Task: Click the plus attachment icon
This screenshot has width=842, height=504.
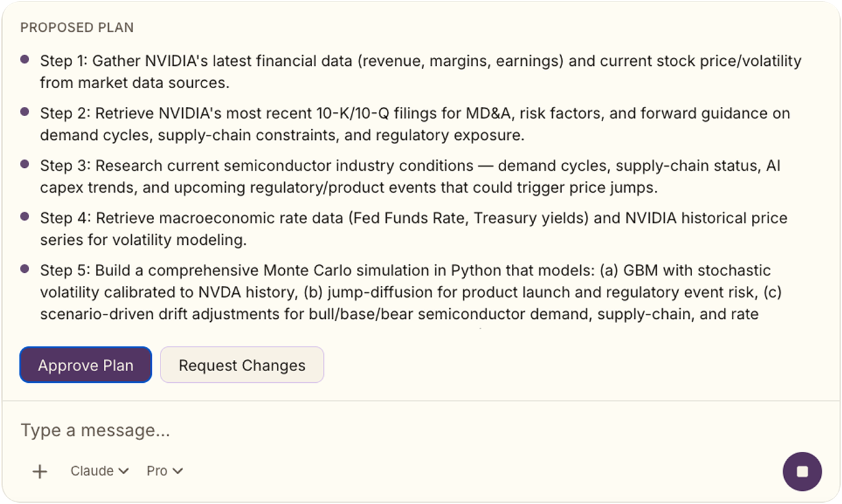Action: pyautogui.click(x=40, y=472)
